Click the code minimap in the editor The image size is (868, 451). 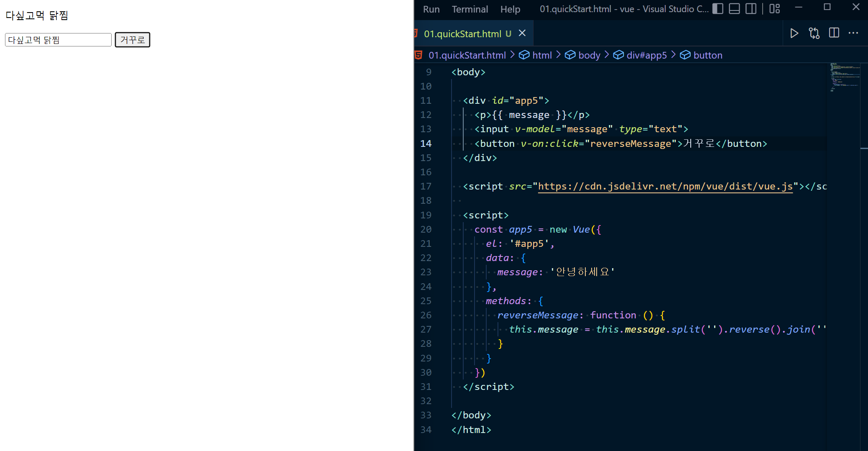pyautogui.click(x=845, y=77)
